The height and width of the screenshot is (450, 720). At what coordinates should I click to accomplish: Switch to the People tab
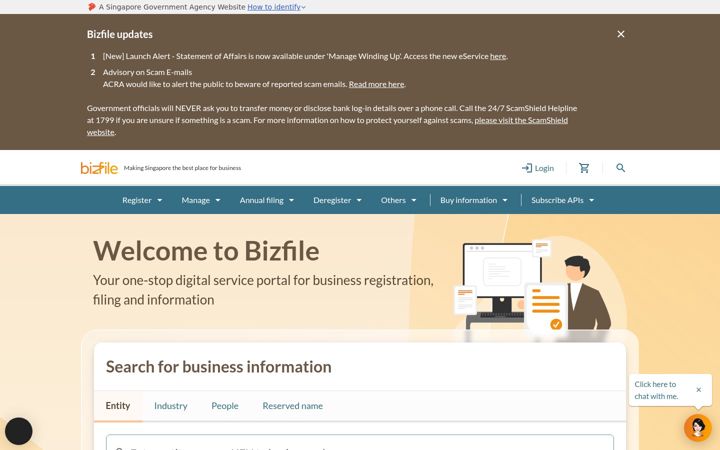(225, 406)
